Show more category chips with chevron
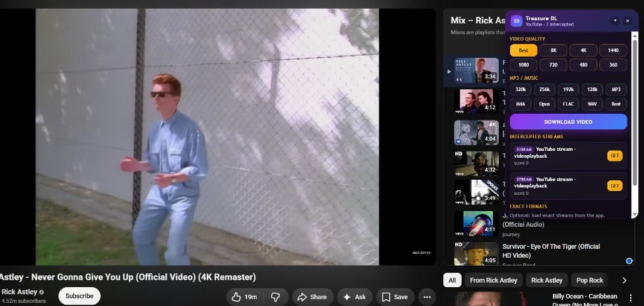Image resolution: width=644 pixels, height=306 pixels. click(x=625, y=281)
